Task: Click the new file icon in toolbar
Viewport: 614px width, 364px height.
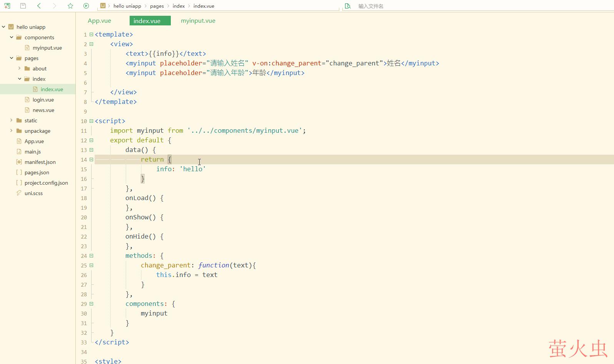Action: pyautogui.click(x=7, y=6)
